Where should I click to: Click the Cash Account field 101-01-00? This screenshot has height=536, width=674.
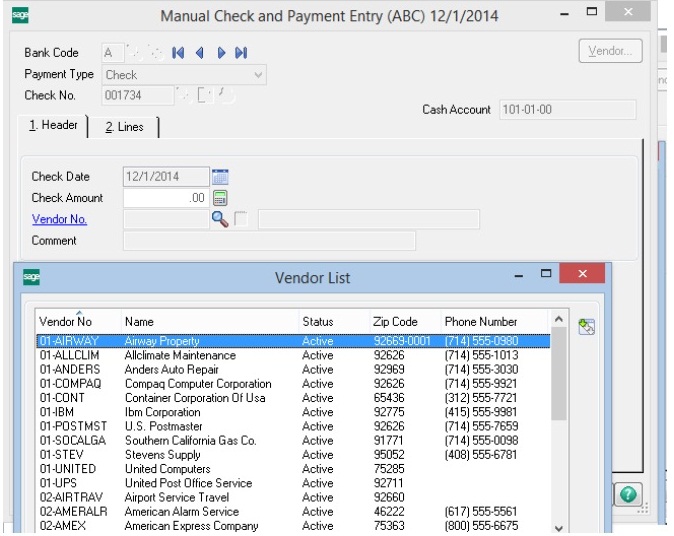(567, 110)
